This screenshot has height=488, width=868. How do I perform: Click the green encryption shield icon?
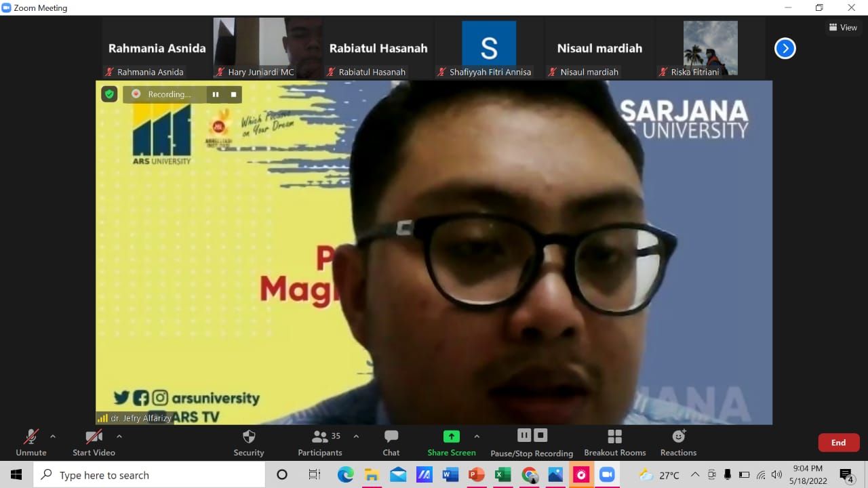point(109,94)
